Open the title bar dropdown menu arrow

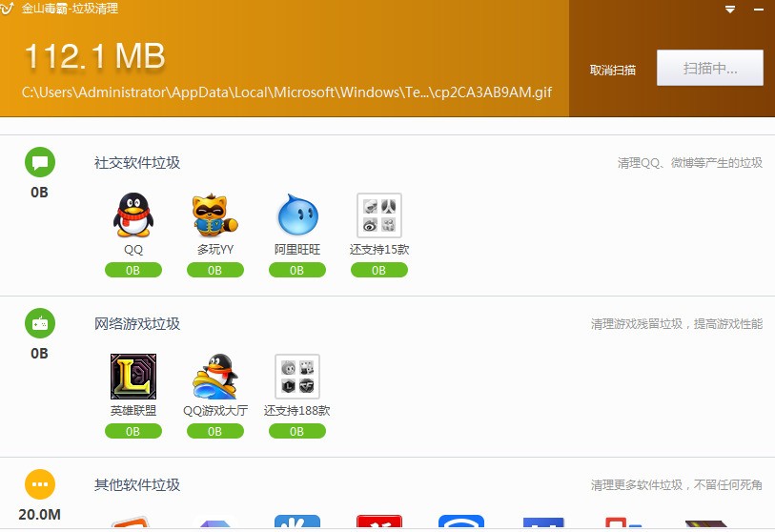[730, 10]
